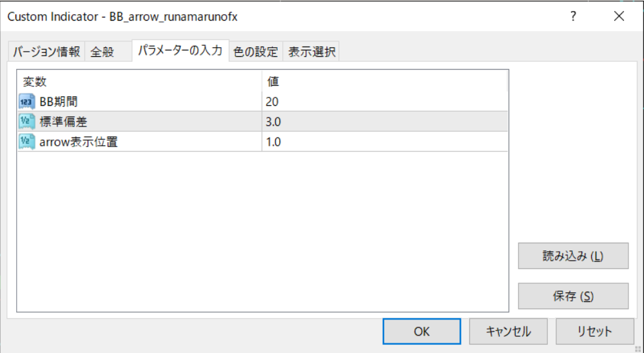Viewport: 644px width, 353px height.
Task: Click the integer icon beside BB期間
Action: coord(26,101)
